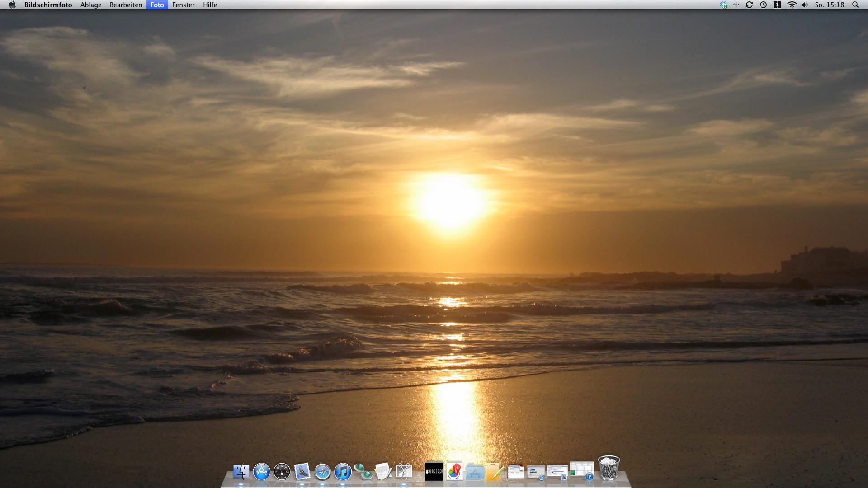Open the Spaces menu bar icon
Viewport: 868px width, 488px height.
777,5
